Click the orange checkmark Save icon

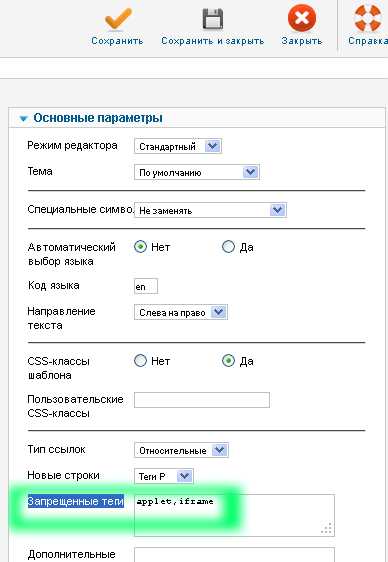118,18
